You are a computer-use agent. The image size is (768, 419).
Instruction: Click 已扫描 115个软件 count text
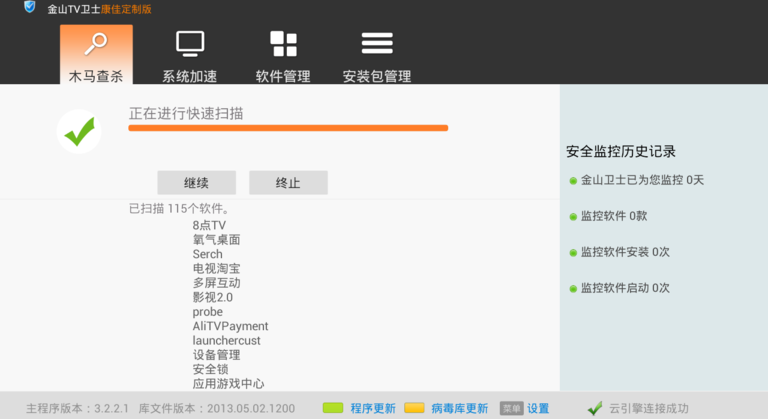[x=179, y=209]
